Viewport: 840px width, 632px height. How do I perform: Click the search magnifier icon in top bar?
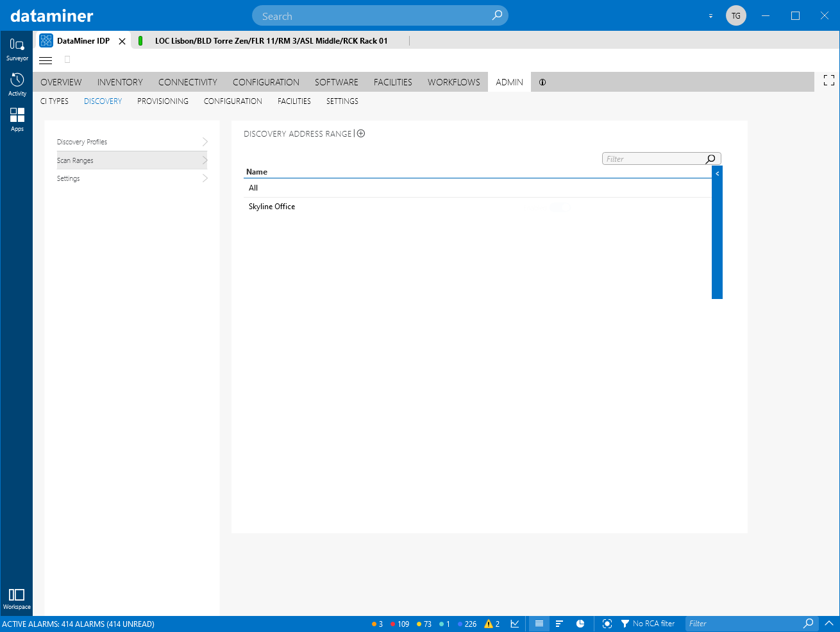point(497,15)
